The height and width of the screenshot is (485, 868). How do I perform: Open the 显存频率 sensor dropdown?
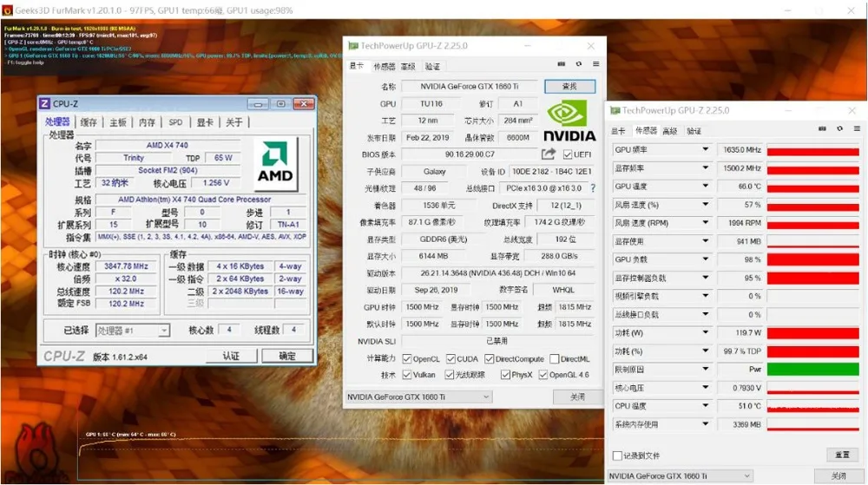pyautogui.click(x=705, y=168)
